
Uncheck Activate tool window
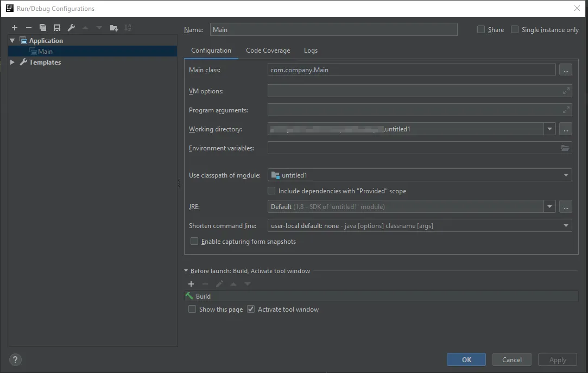tap(251, 309)
